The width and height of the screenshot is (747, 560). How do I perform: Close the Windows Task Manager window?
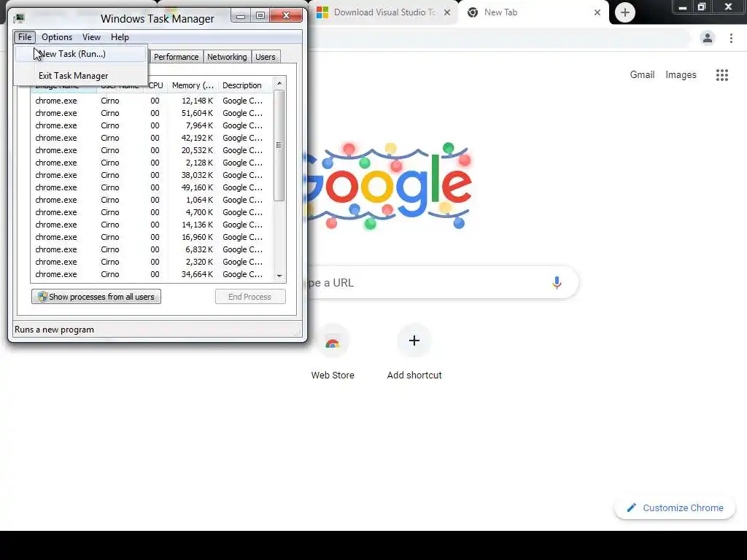(x=286, y=16)
